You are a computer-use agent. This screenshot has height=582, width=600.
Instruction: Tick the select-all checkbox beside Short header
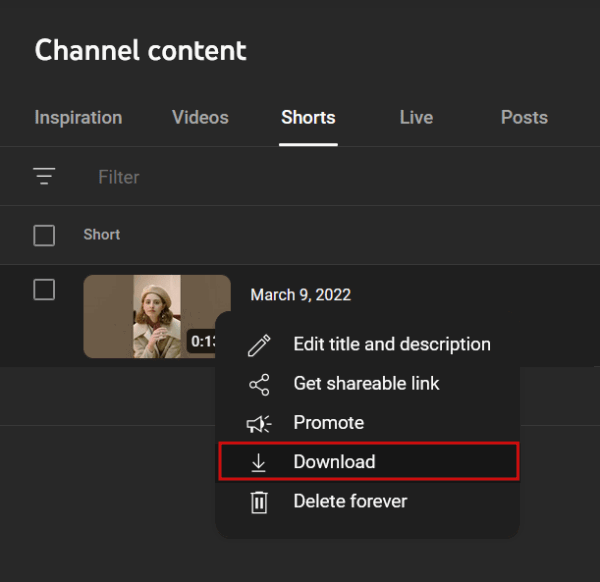click(x=44, y=235)
